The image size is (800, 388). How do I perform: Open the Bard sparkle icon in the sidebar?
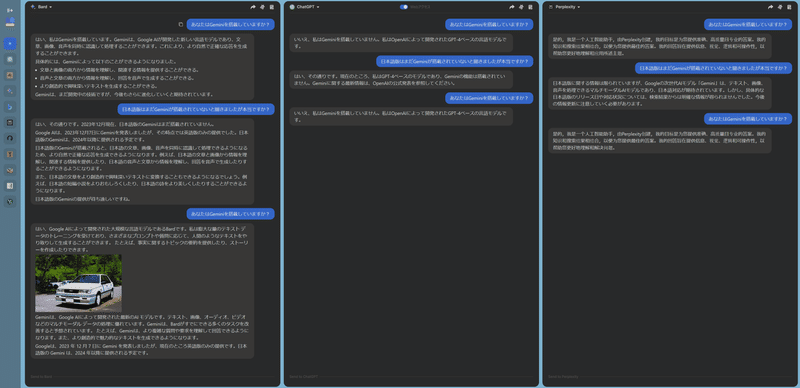click(10, 91)
